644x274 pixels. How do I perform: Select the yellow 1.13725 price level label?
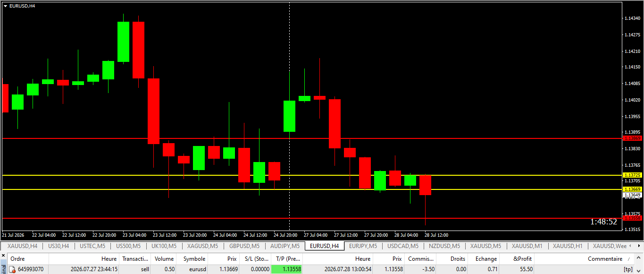(x=632, y=175)
